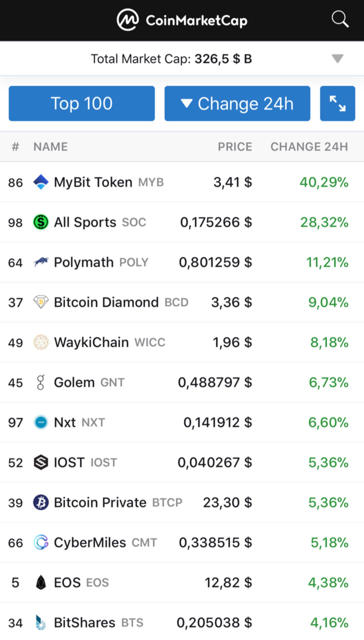Click the All Sports green coin icon

(x=41, y=222)
